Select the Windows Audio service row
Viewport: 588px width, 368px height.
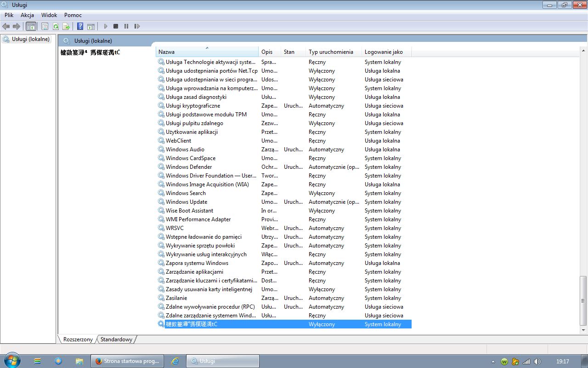284,149
